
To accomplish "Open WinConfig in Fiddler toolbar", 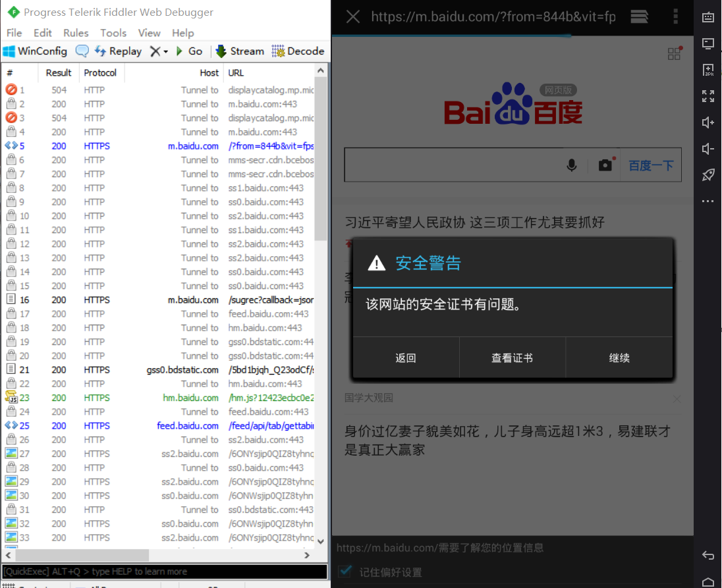I will (35, 51).
